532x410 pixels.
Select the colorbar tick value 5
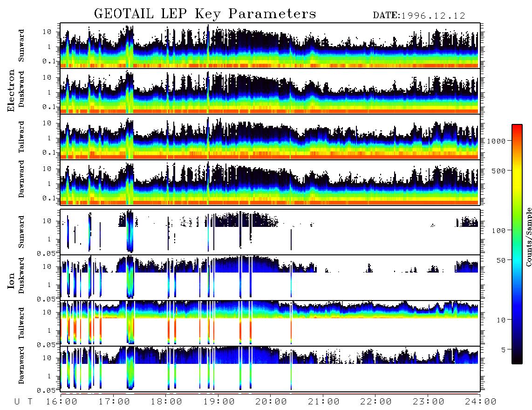[504, 349]
